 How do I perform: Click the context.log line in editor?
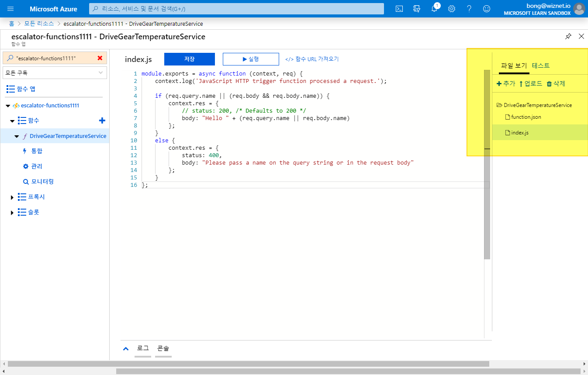tap(271, 81)
